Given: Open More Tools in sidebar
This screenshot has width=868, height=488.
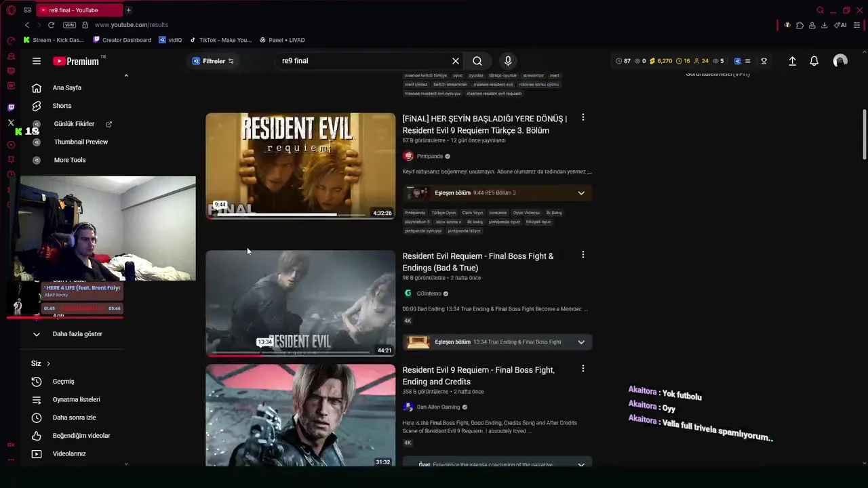Looking at the screenshot, I should point(70,160).
